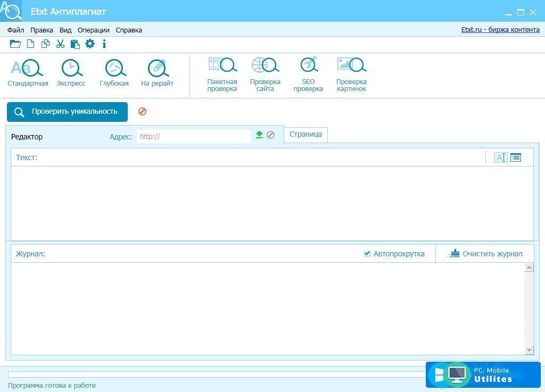Switch to text editing mode icon
545x392 pixels.
click(500, 157)
